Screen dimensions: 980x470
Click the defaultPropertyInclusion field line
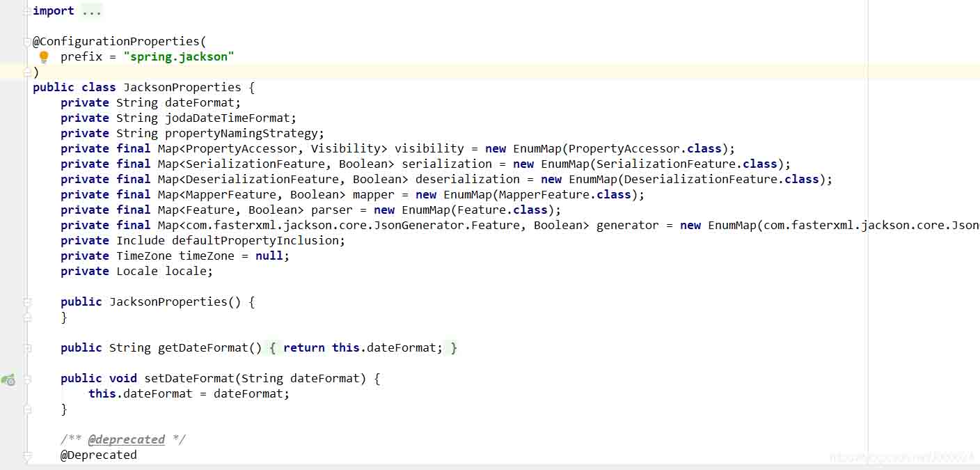click(258, 240)
